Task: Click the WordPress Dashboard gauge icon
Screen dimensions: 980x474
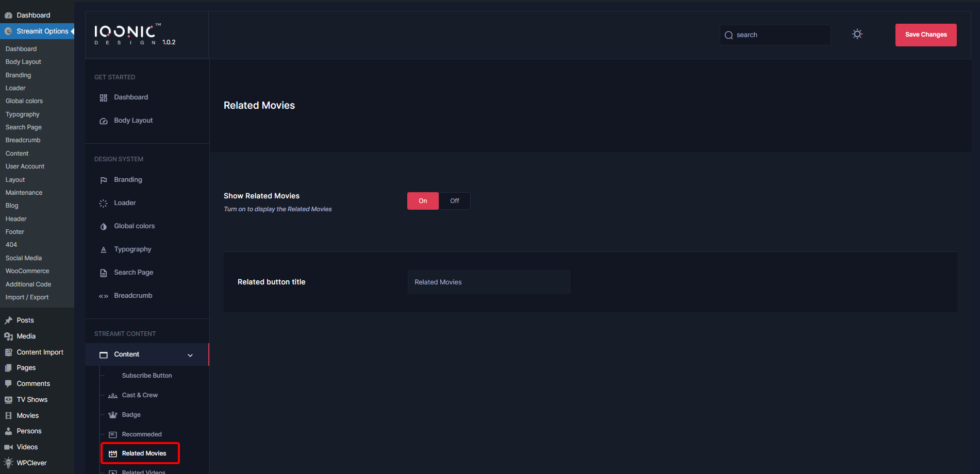Action: pos(8,15)
